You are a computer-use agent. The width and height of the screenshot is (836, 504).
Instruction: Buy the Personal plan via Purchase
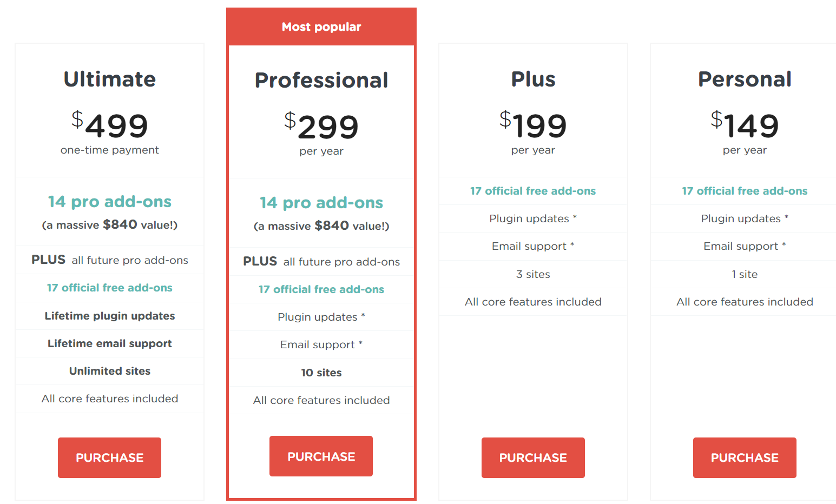[x=744, y=457]
